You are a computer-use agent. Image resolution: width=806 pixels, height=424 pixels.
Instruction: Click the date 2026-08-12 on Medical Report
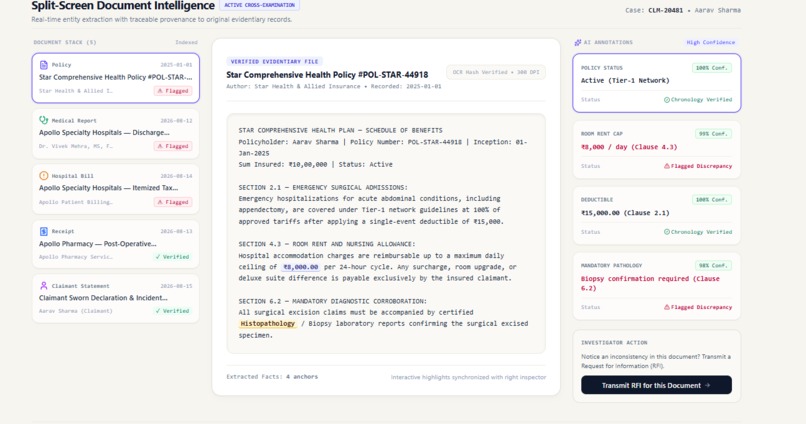point(176,121)
